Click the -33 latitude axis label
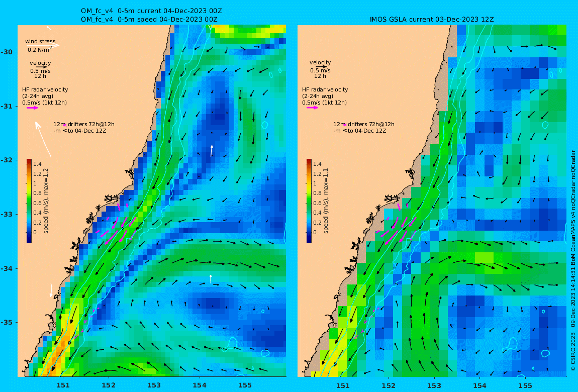The height and width of the screenshot is (392, 578). click(x=6, y=214)
